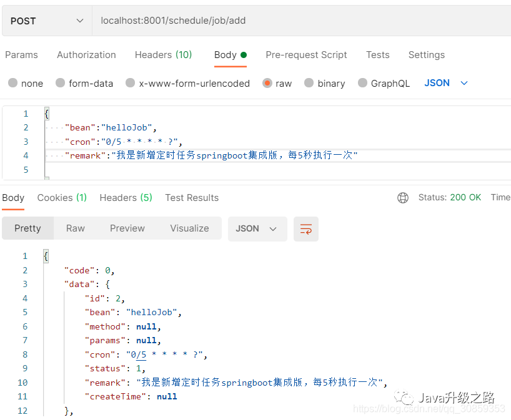
Task: Select the none body type radio
Action: pyautogui.click(x=12, y=83)
